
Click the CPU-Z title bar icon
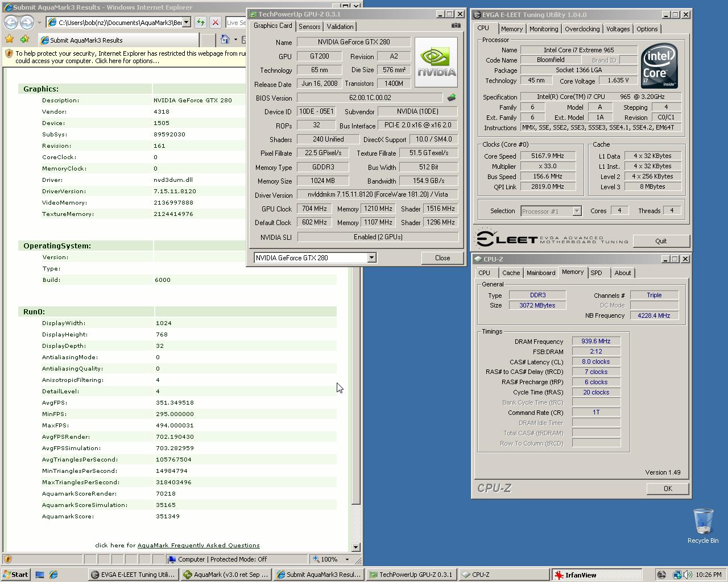(x=478, y=259)
